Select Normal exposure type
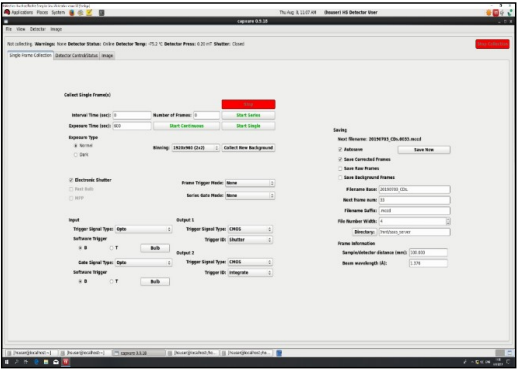The image size is (519, 370). click(76, 146)
